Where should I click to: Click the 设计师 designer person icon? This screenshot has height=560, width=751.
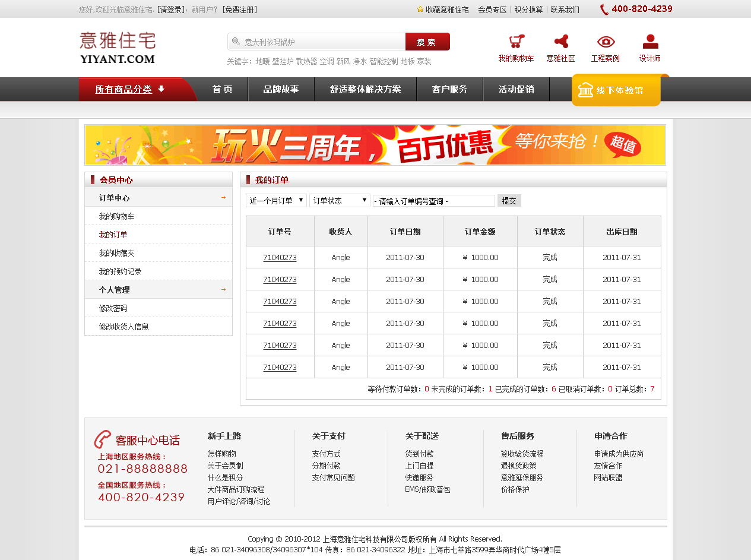650,42
